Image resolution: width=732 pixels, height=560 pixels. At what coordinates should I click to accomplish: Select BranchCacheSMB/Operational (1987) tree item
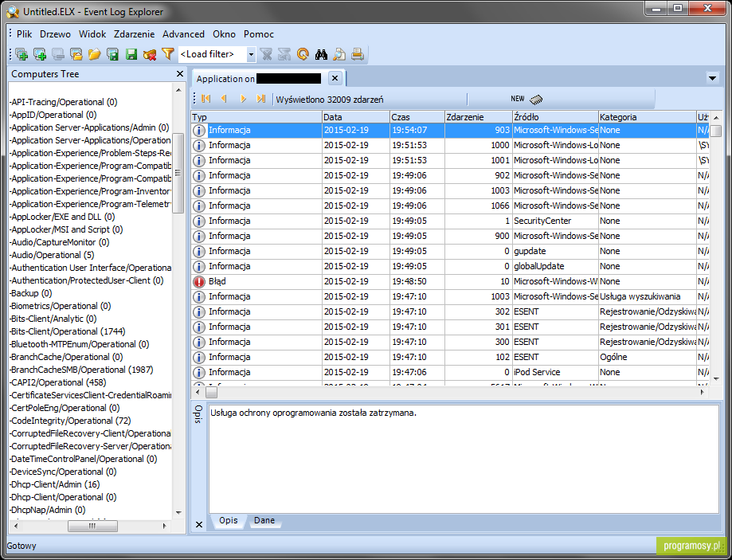pos(81,370)
